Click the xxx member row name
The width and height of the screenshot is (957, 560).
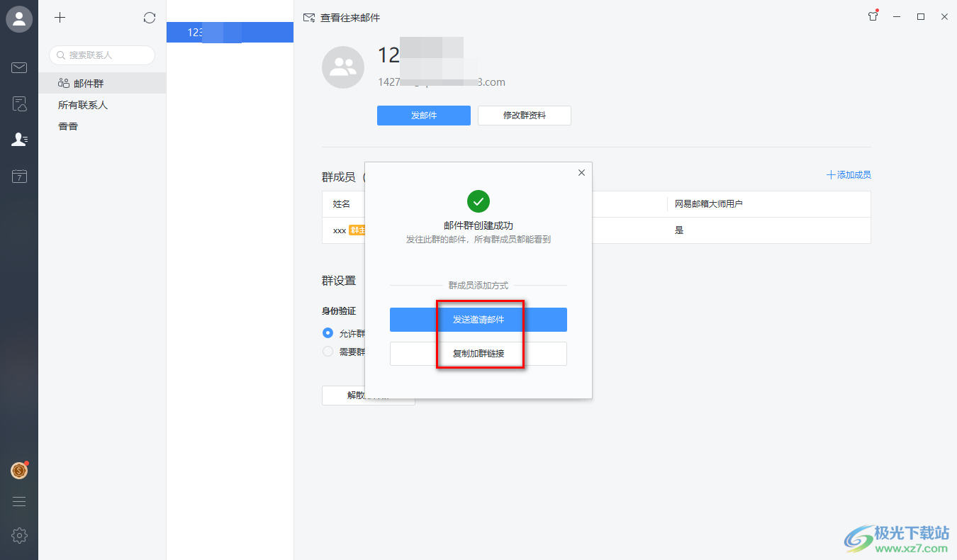(x=340, y=230)
